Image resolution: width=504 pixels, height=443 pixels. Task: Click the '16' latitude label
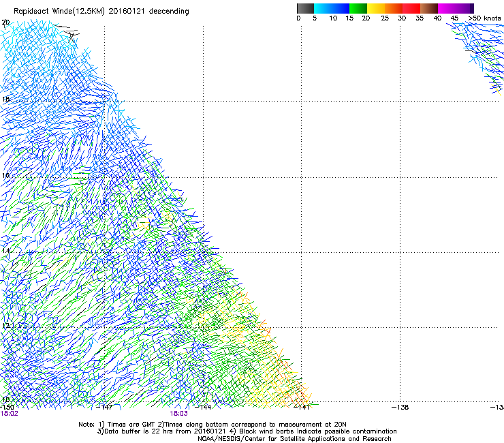pos(5,175)
